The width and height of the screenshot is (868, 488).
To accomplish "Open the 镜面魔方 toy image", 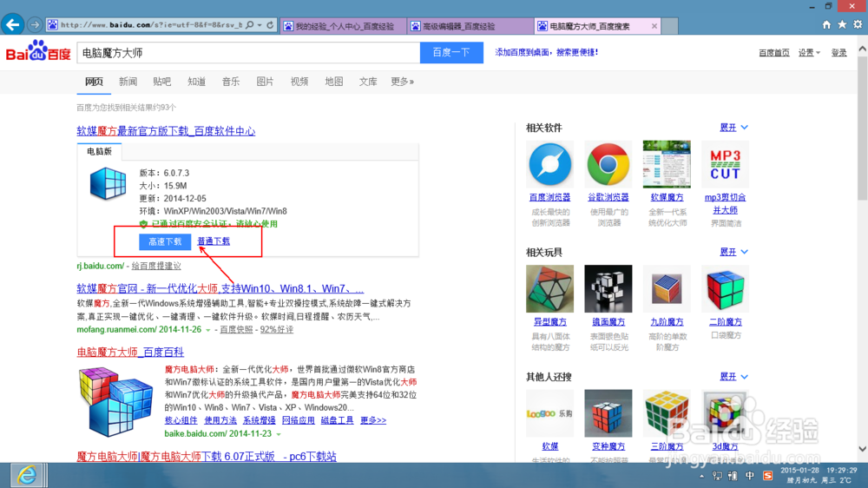I will [x=608, y=288].
